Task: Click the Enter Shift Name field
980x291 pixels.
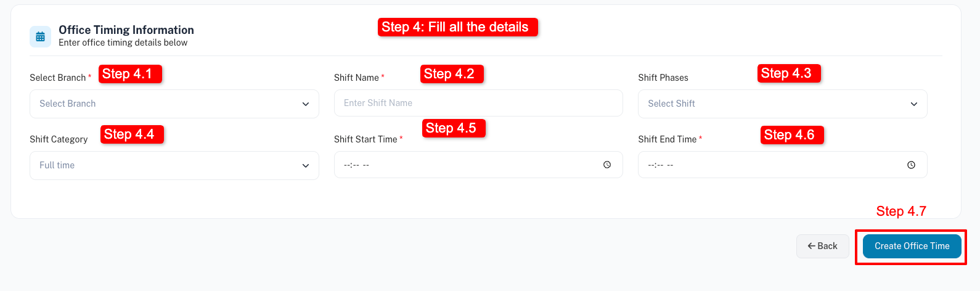Action: (478, 103)
